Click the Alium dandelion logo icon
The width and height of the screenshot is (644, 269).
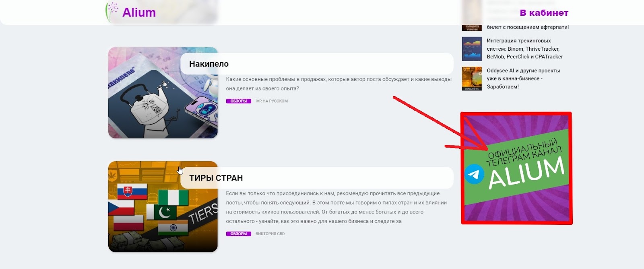tap(112, 12)
